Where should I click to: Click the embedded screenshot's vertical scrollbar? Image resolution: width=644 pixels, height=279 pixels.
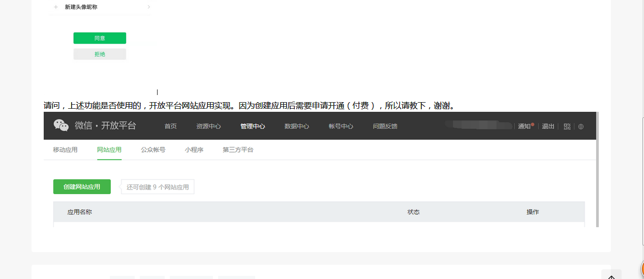(597, 169)
